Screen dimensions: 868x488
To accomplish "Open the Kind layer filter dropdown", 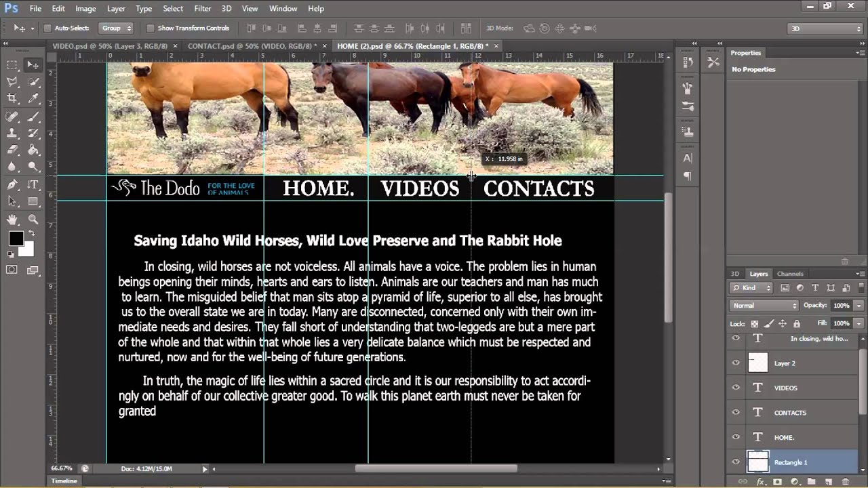I will [x=751, y=288].
